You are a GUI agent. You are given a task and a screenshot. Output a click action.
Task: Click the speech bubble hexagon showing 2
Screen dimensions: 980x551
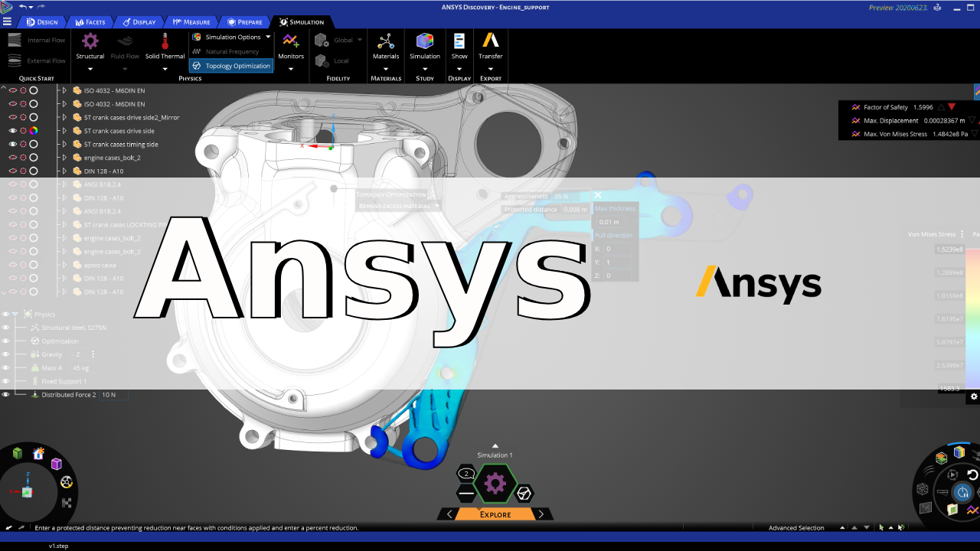pos(466,474)
